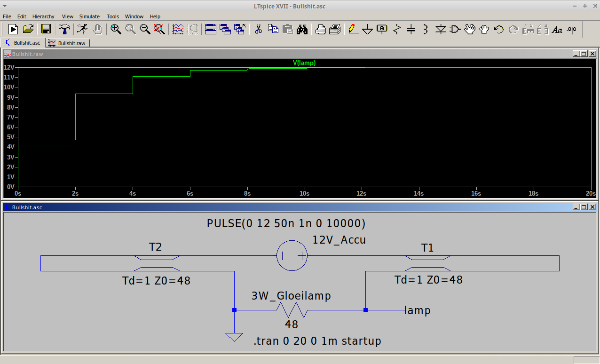Cut with the scissors icon
Viewport: 600px width, 364px height.
[x=258, y=29]
